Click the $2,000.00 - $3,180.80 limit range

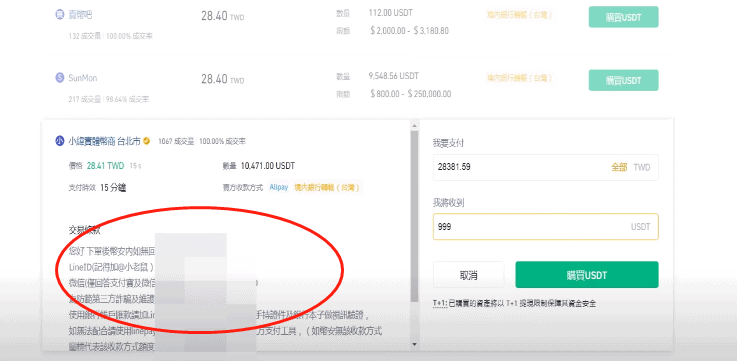(x=409, y=31)
